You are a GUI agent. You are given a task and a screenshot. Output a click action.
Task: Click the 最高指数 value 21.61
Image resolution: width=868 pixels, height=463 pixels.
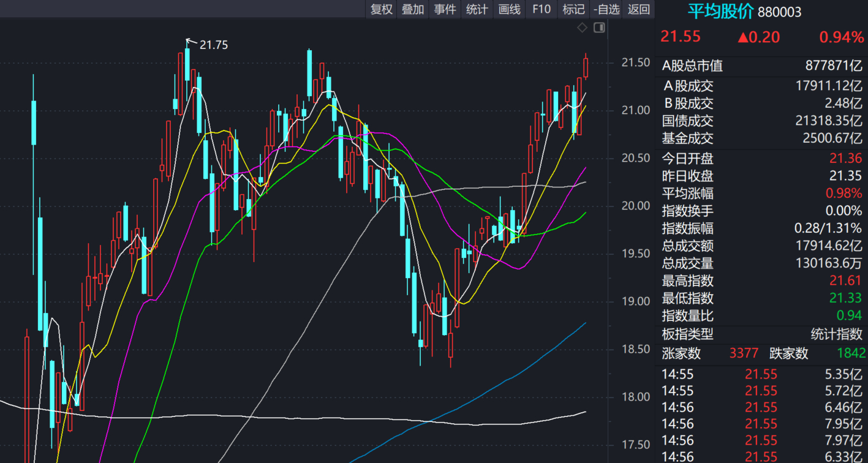click(846, 281)
